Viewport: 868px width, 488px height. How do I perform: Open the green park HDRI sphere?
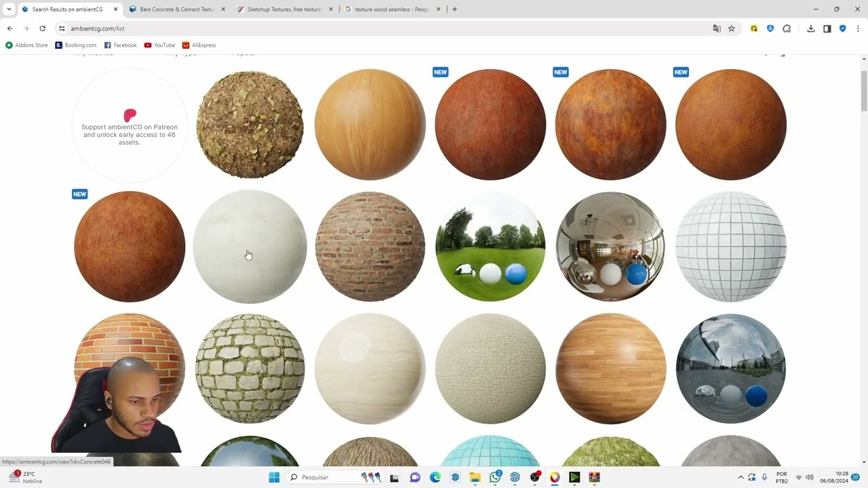click(490, 247)
